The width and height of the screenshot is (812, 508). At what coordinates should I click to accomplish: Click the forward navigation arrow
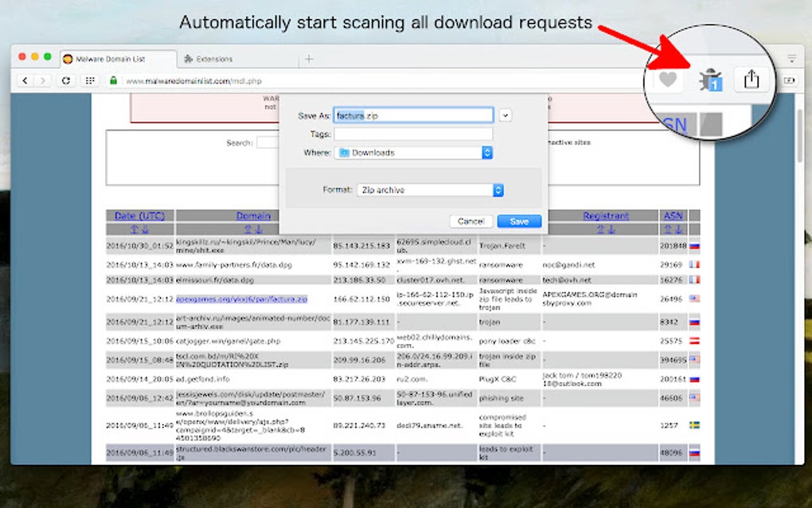point(42,80)
